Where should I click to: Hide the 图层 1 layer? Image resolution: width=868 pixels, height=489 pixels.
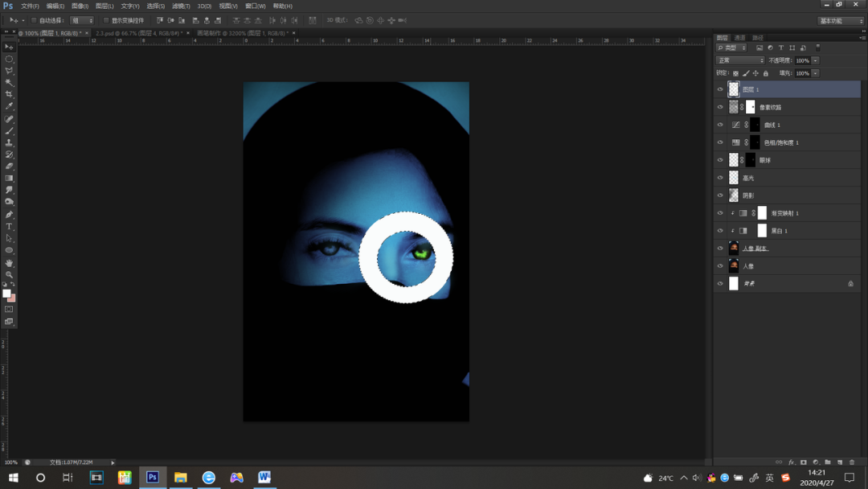[720, 89]
